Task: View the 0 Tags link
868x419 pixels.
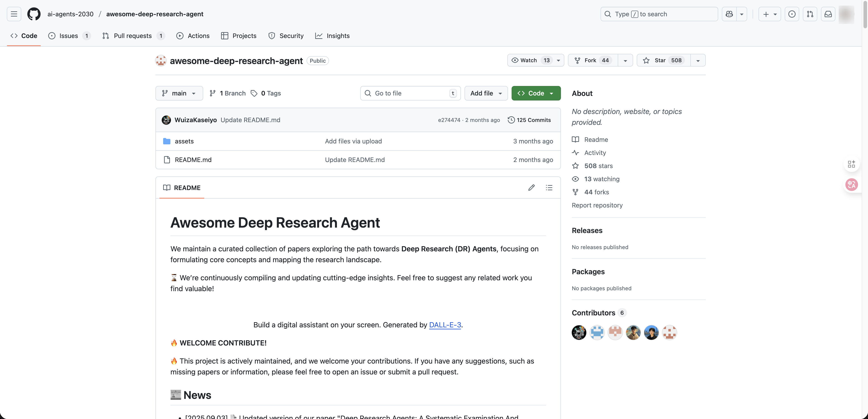Action: click(x=266, y=93)
